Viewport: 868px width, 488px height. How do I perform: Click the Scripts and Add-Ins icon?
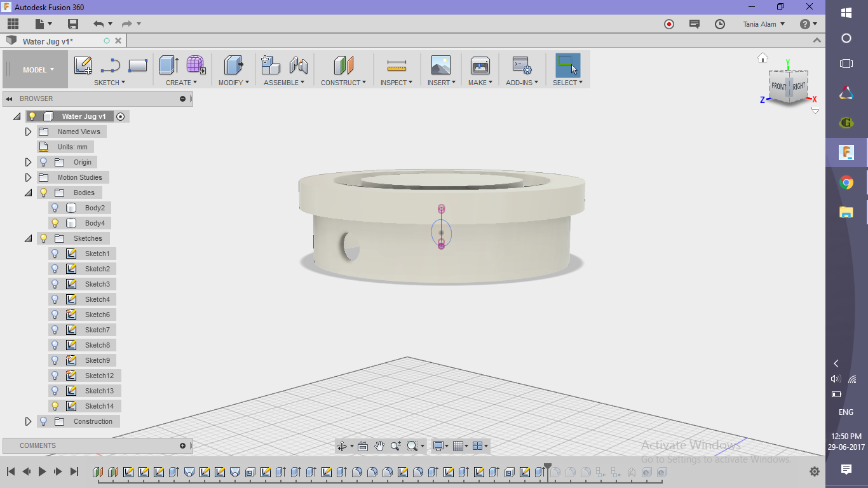(x=522, y=65)
